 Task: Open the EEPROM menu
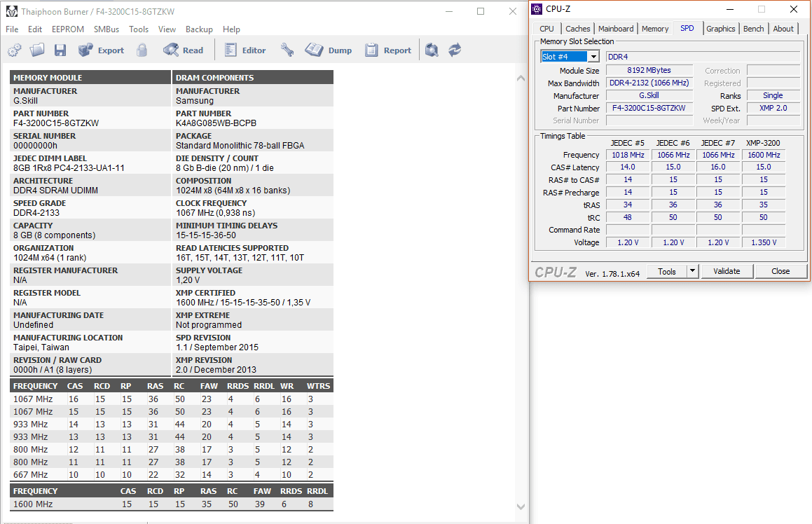point(68,29)
